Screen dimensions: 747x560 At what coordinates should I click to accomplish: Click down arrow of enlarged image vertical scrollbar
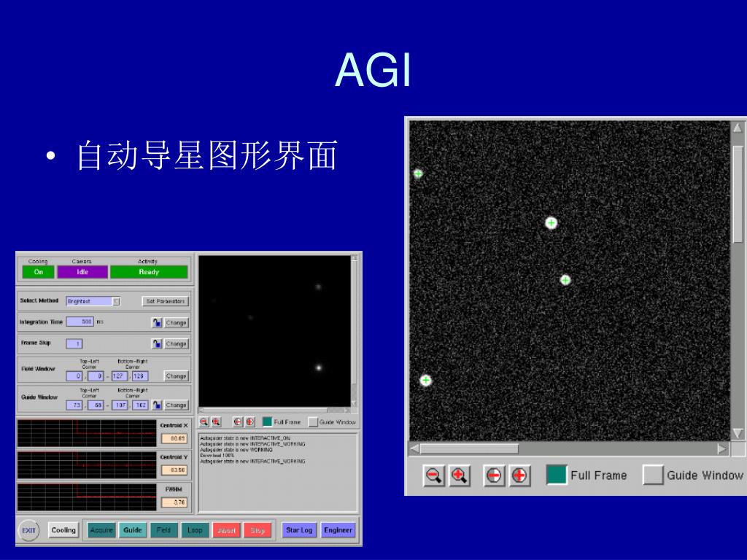[x=738, y=433]
